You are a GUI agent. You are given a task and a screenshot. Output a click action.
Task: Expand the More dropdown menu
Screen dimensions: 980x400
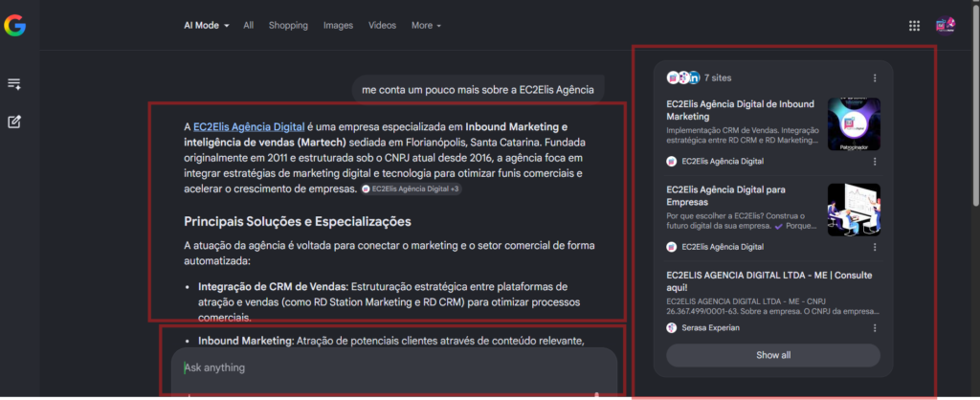(426, 26)
